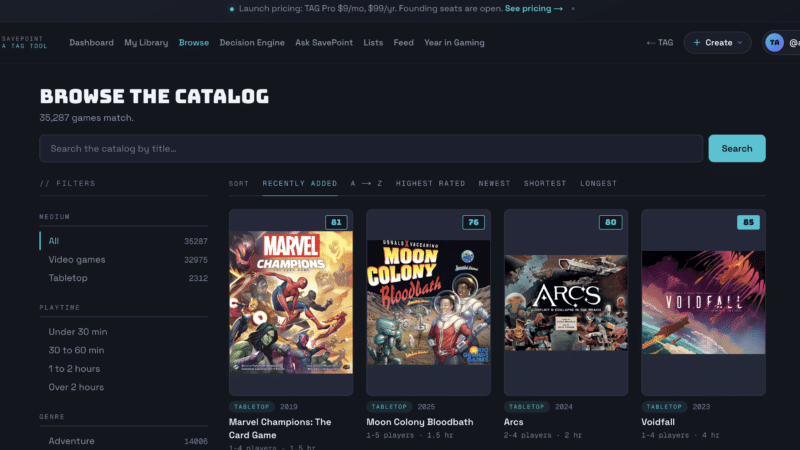Open Year in Gaming
The width and height of the screenshot is (800, 450).
pyautogui.click(x=454, y=42)
